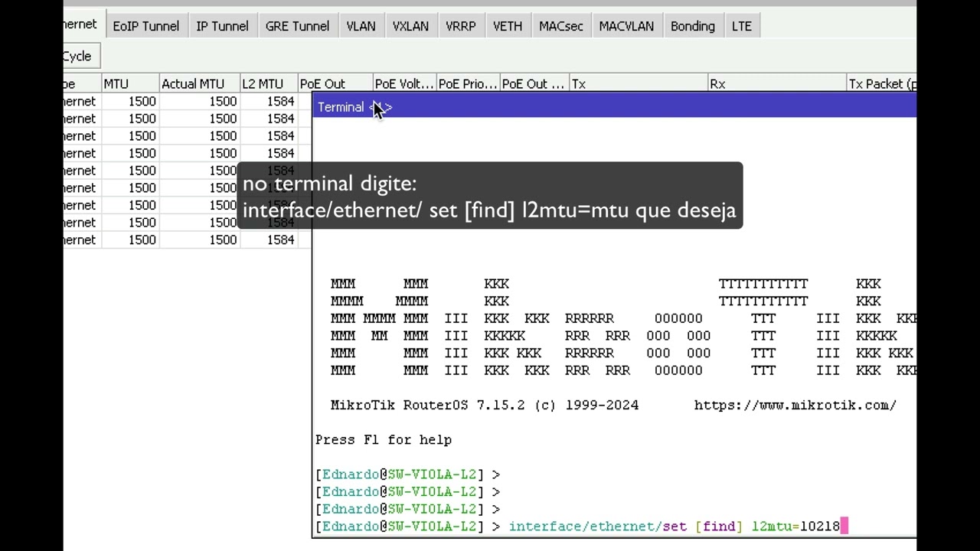Click the MikroTik RouterOS 7.15.2 version text
This screenshot has height=551, width=980.
(485, 406)
